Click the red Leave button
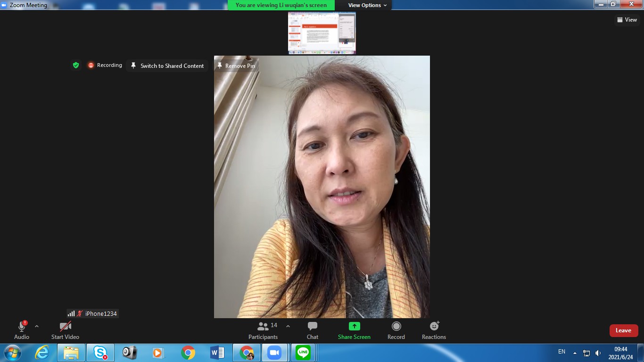 (623, 330)
